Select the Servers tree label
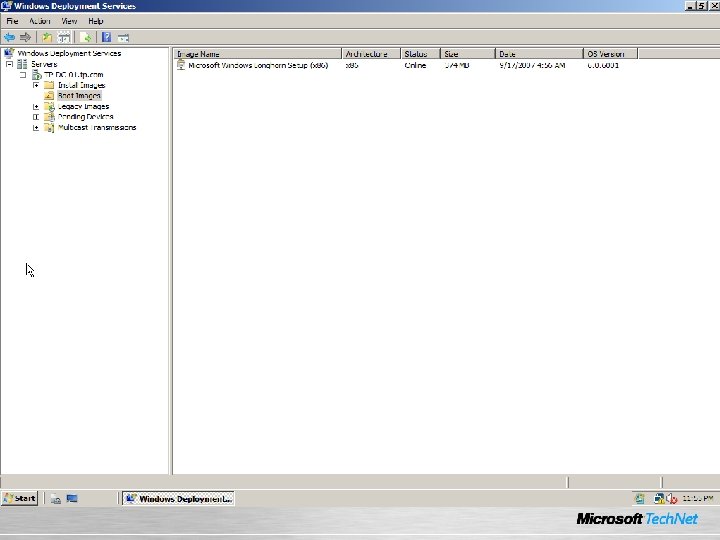720x540 pixels. pos(44,64)
